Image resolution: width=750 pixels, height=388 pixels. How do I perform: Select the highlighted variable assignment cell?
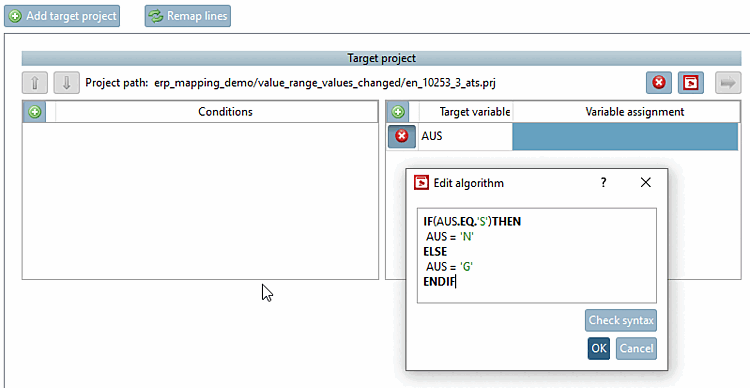coord(625,136)
